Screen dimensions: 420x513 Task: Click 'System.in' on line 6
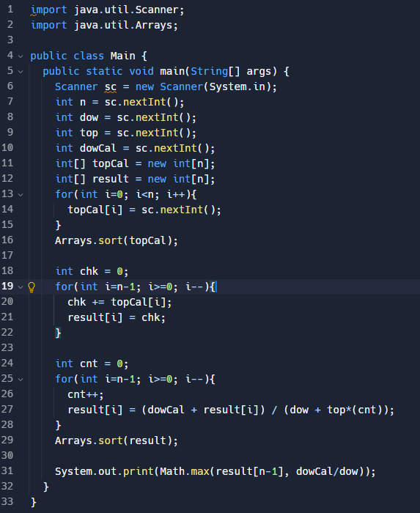[x=237, y=86]
